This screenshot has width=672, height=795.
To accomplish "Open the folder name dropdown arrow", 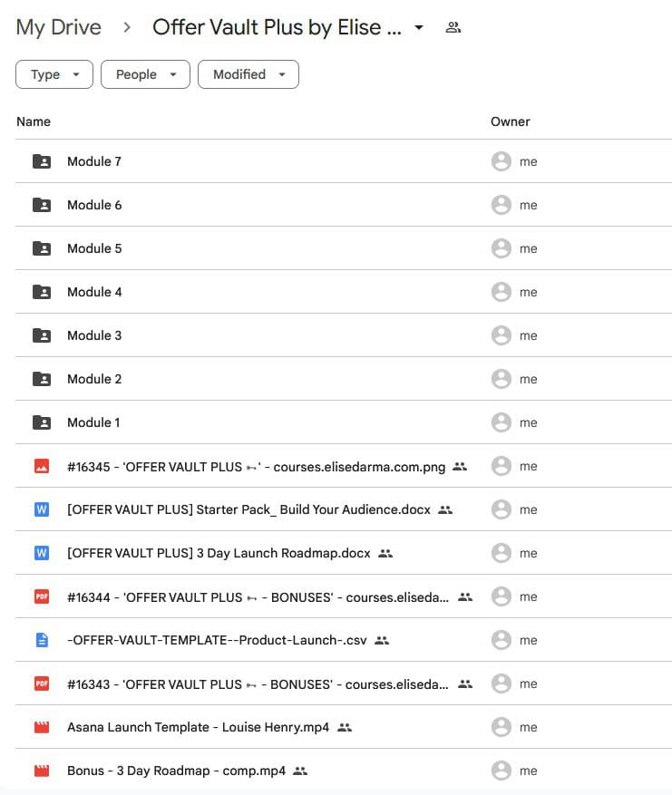I will 419,28.
